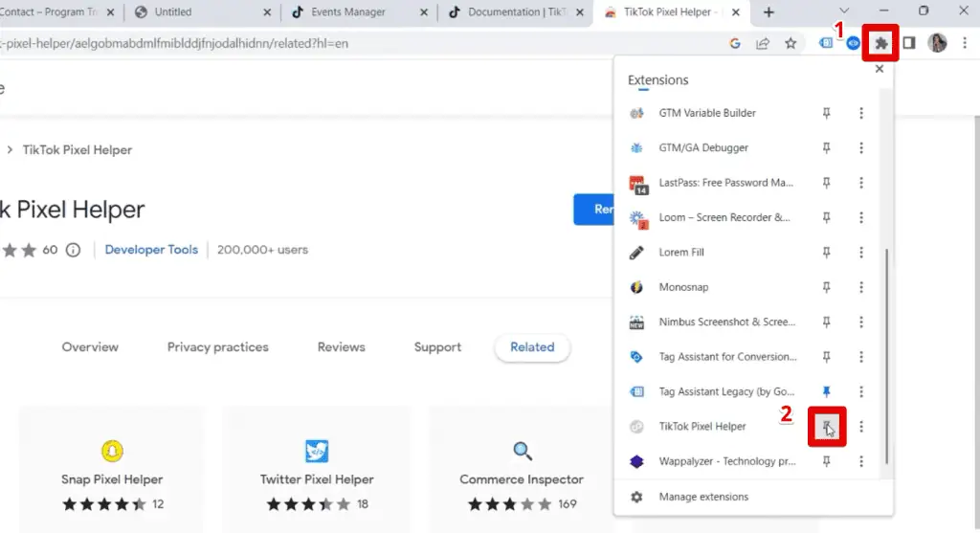Open more options for Lorem Fill
This screenshot has height=533, width=980.
pos(861,253)
